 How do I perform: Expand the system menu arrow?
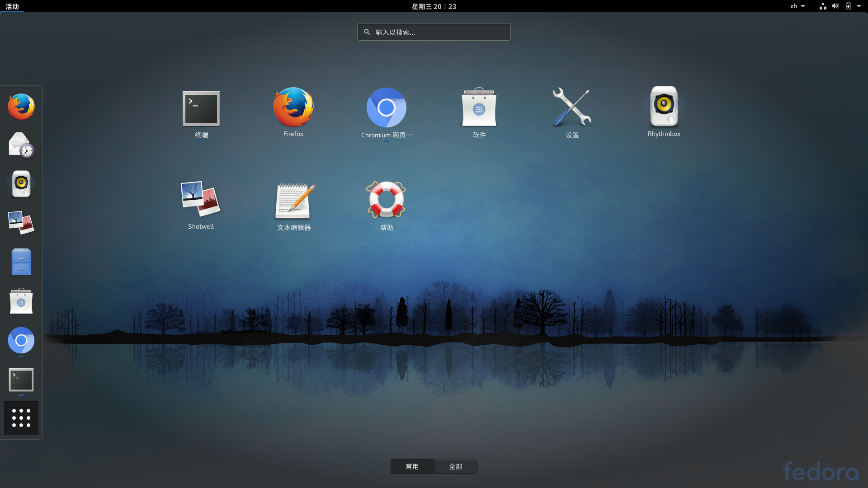859,6
